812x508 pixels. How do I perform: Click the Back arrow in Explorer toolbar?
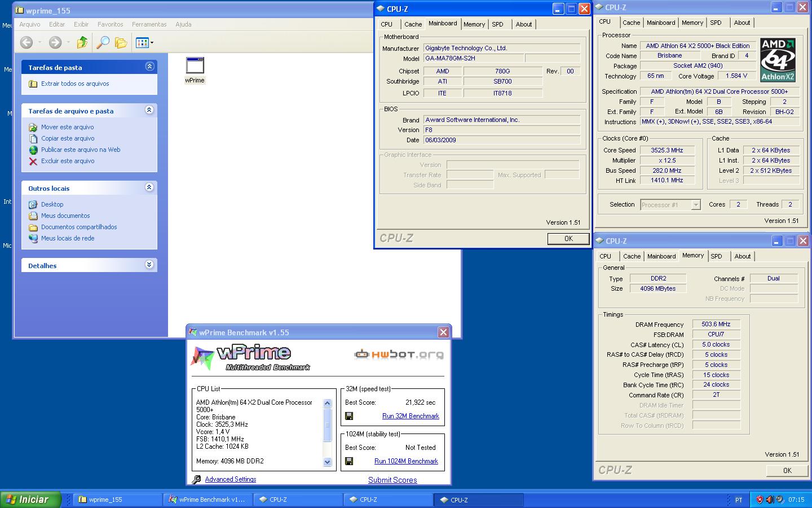point(26,42)
